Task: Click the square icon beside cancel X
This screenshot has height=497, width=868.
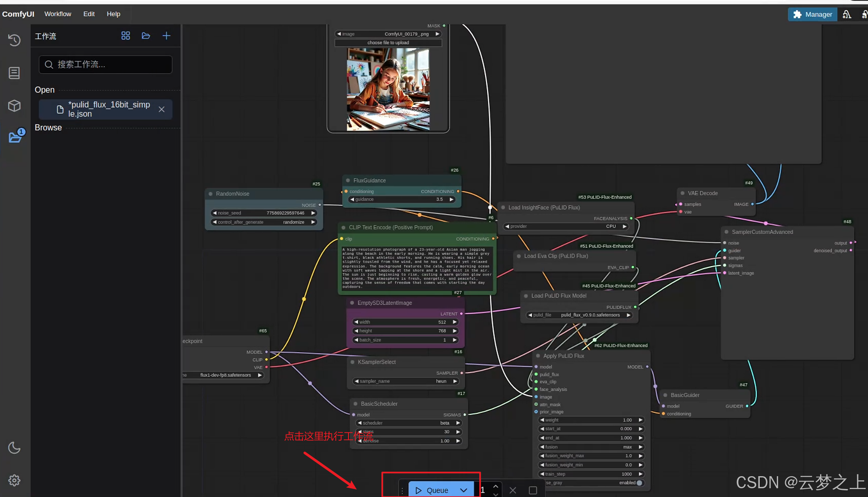Action: click(x=533, y=490)
